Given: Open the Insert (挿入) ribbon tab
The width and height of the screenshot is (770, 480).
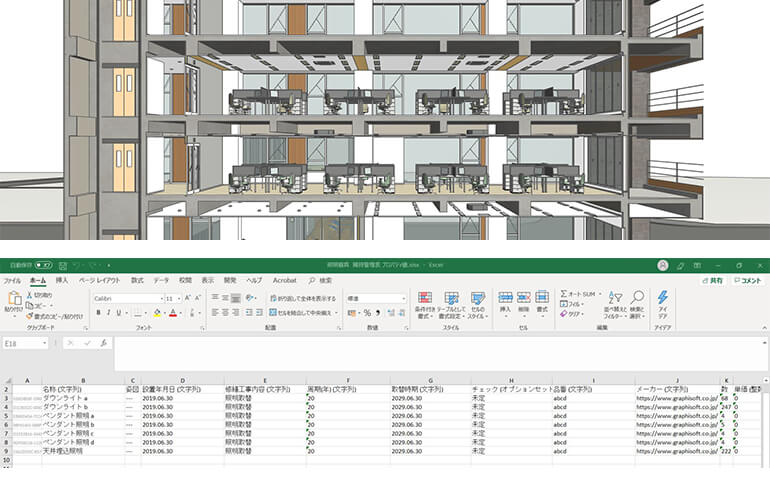Looking at the screenshot, I should (x=62, y=281).
